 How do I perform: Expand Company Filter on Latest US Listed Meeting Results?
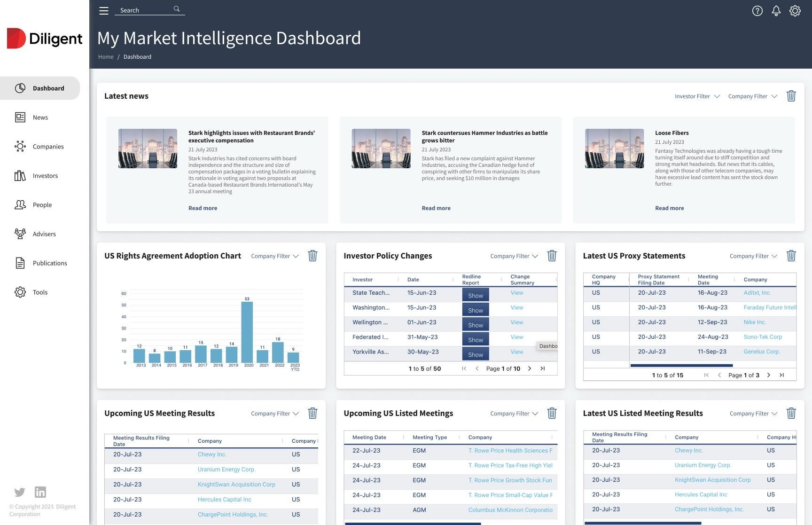coord(754,414)
